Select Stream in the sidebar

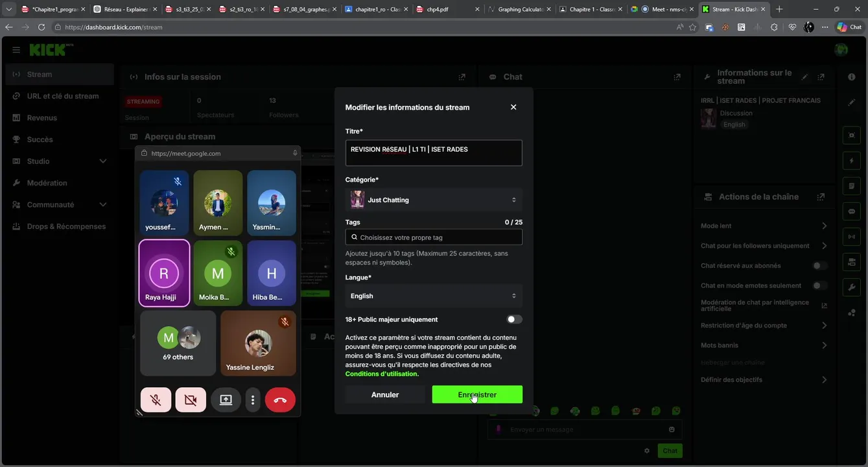coord(60,74)
